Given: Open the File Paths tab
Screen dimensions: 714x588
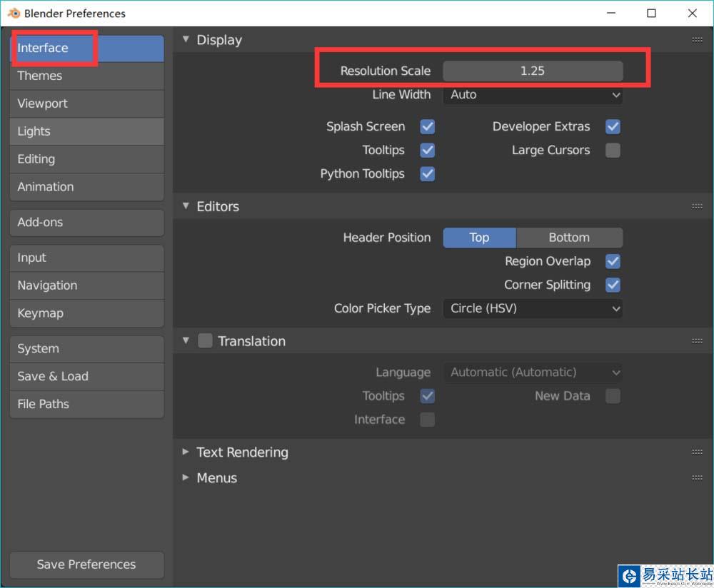Looking at the screenshot, I should pyautogui.click(x=86, y=405).
